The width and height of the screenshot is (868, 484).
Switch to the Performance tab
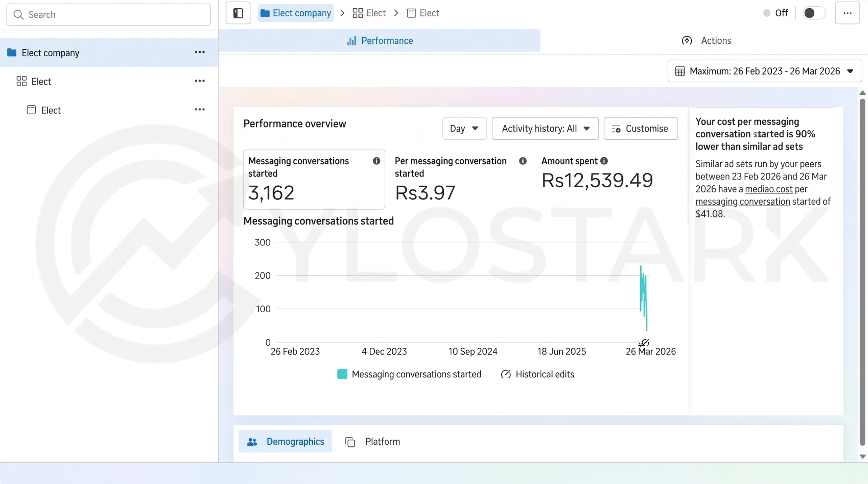380,41
